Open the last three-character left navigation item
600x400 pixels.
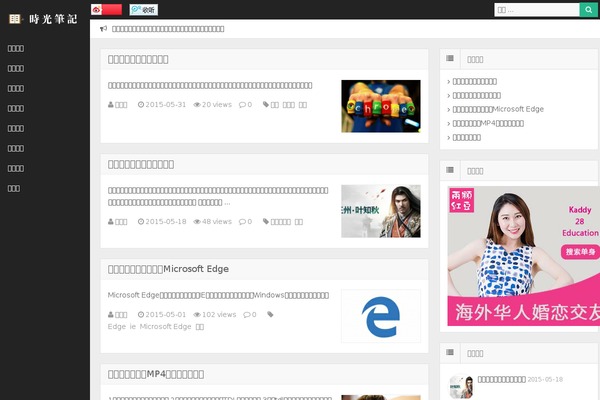coord(14,188)
